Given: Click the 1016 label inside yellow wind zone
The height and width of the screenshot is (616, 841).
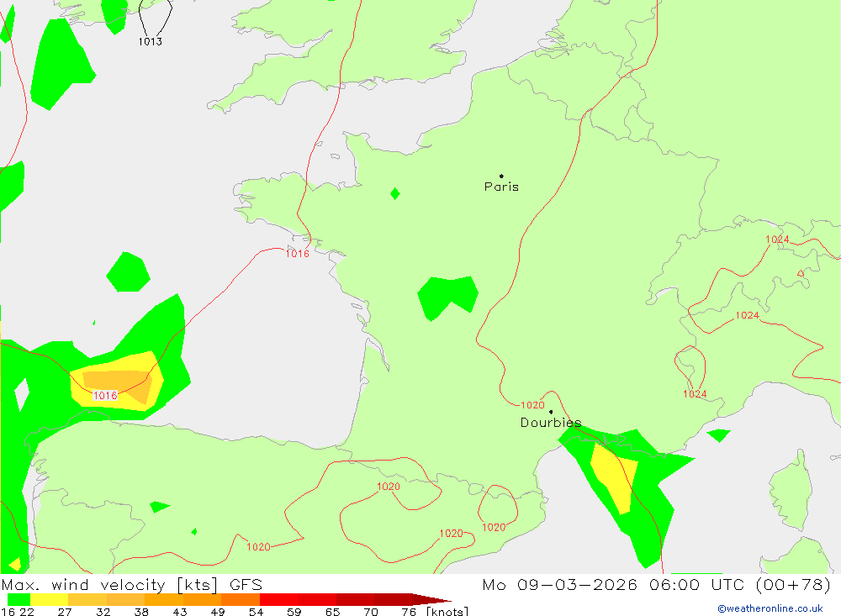Looking at the screenshot, I should click(105, 396).
